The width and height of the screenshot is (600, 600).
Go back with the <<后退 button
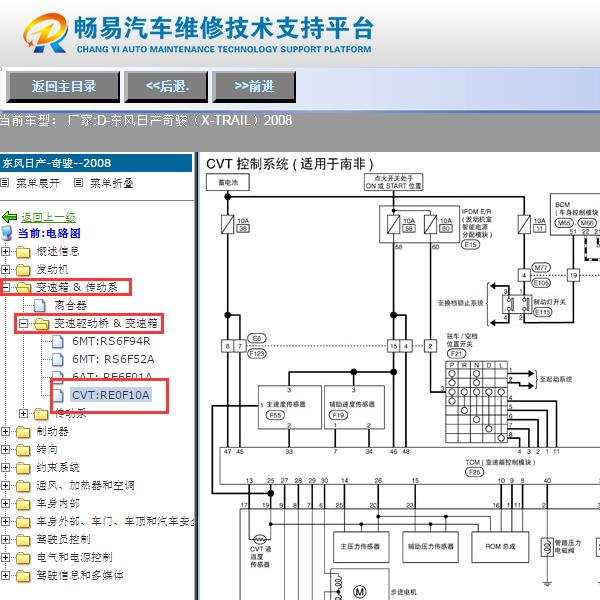[x=166, y=87]
